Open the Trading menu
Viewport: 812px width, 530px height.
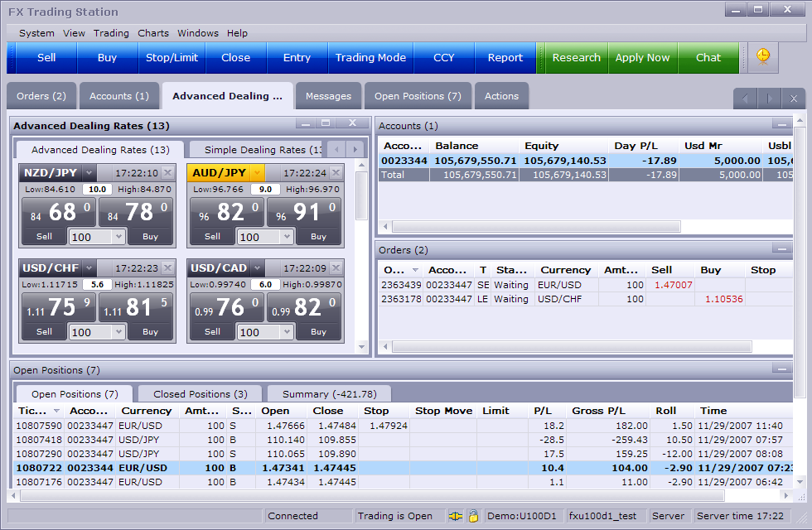(111, 33)
